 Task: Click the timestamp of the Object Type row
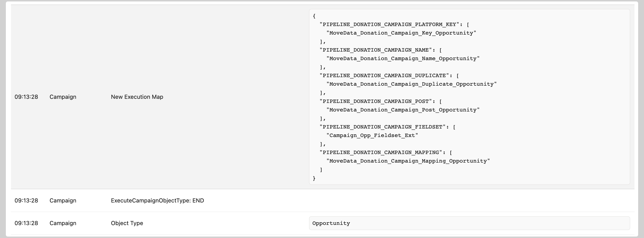(x=26, y=223)
